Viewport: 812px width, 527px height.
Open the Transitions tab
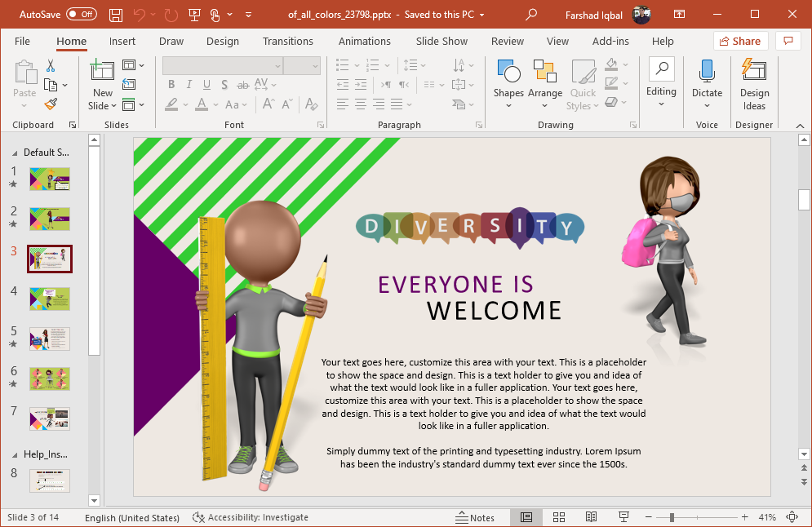pos(288,41)
